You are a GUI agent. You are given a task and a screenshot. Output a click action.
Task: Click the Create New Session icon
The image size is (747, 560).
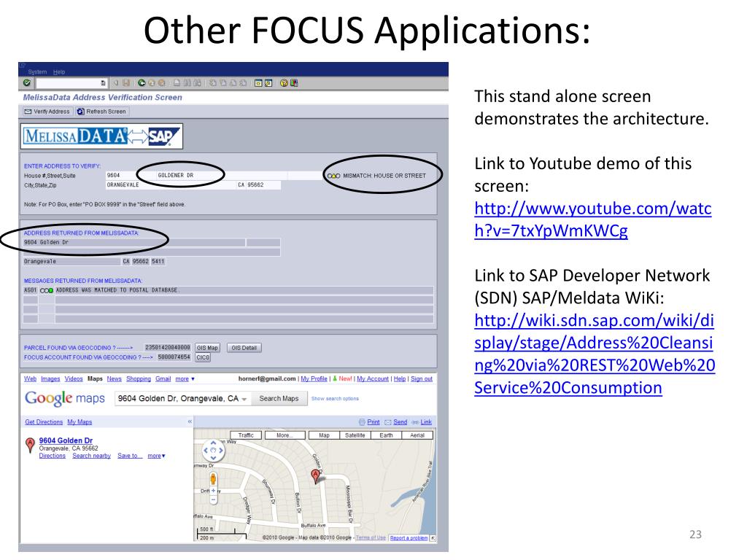click(258, 83)
